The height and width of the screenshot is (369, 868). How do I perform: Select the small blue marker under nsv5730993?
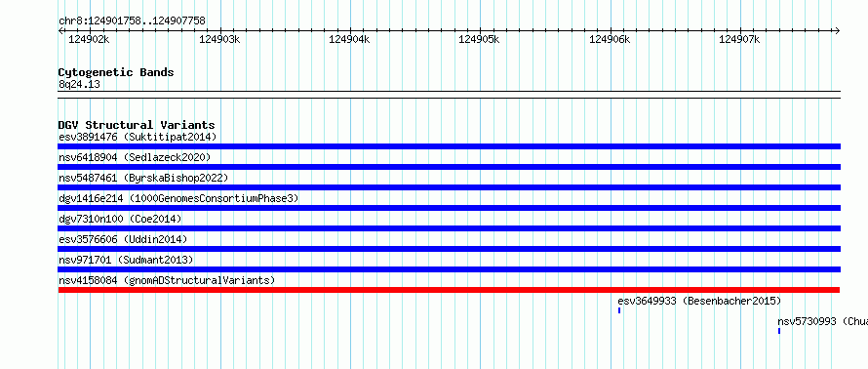point(779,331)
